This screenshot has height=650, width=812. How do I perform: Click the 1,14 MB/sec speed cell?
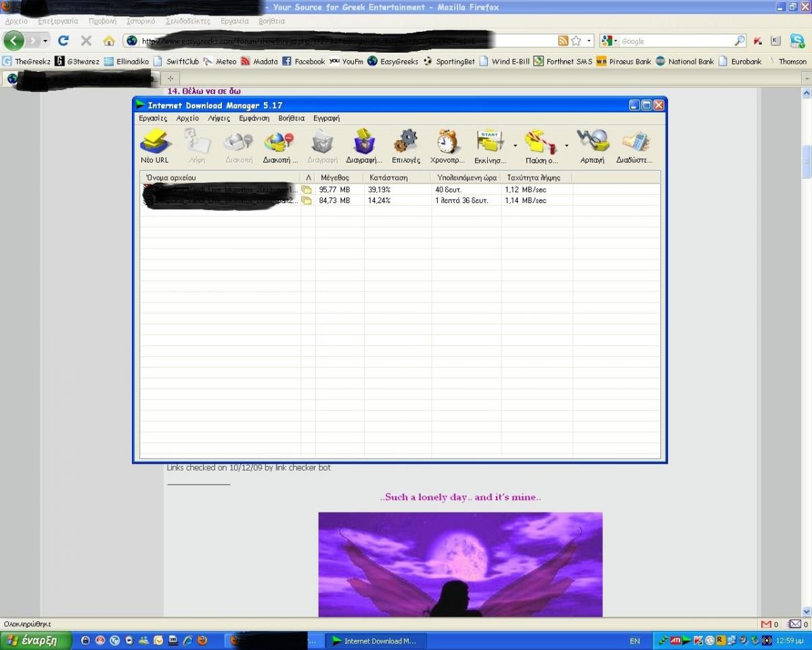point(526,200)
